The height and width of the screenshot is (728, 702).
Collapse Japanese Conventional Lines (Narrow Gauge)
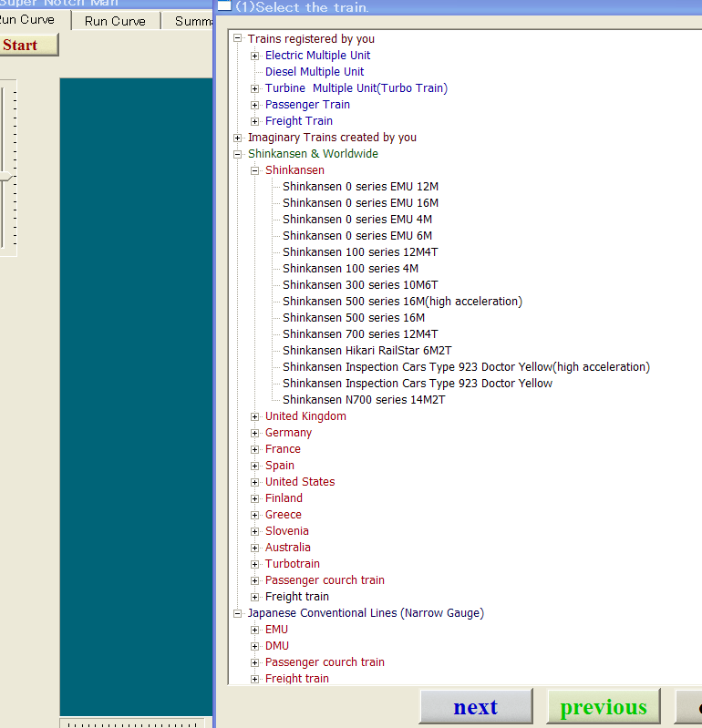tap(237, 613)
